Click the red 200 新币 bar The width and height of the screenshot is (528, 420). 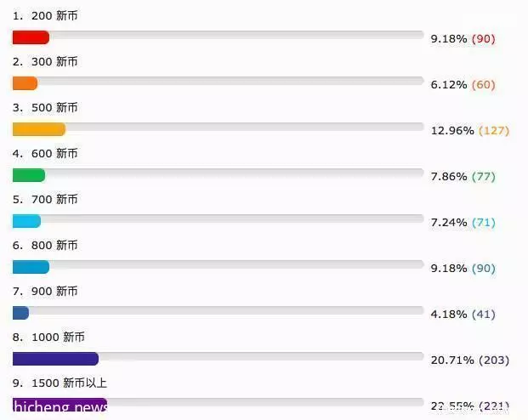coord(31,37)
